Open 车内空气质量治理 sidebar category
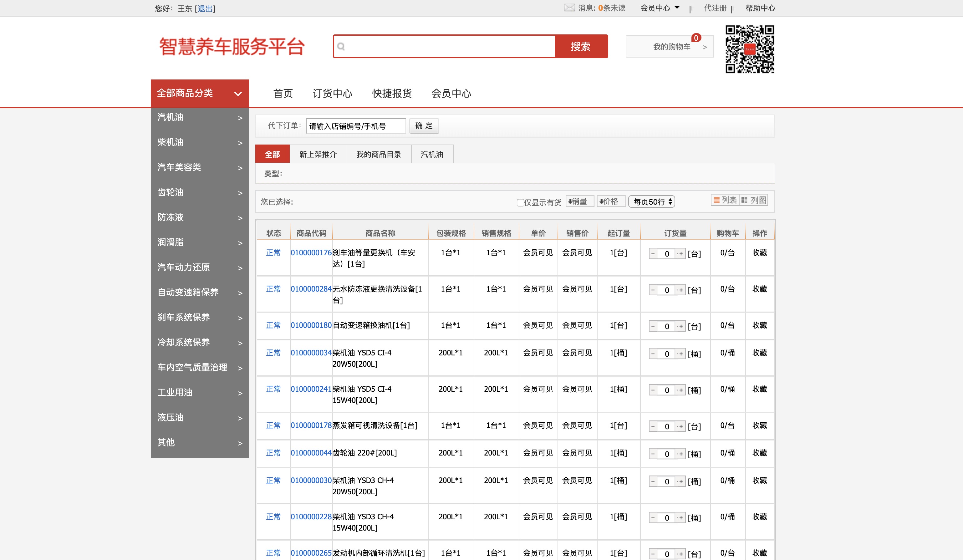 pos(200,368)
